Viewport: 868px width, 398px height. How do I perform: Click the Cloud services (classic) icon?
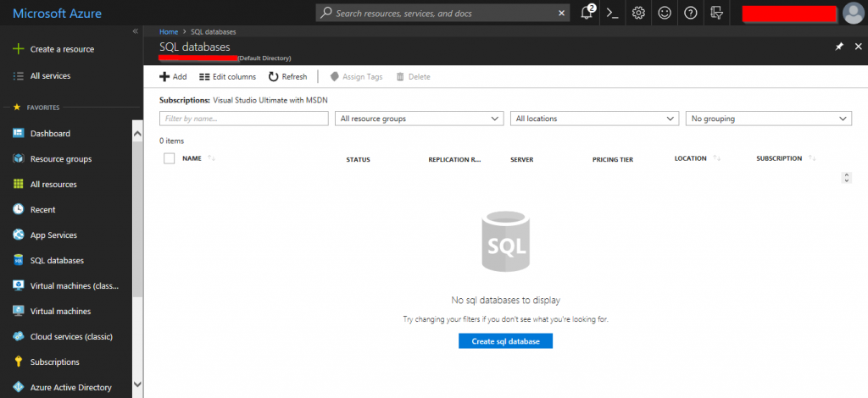pos(19,337)
